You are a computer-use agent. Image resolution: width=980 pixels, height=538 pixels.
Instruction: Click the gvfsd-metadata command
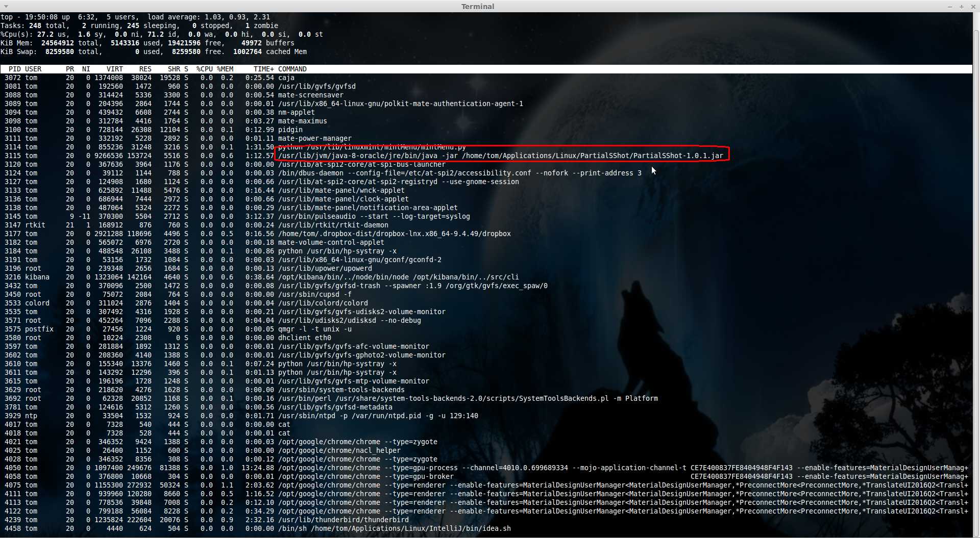pos(335,407)
